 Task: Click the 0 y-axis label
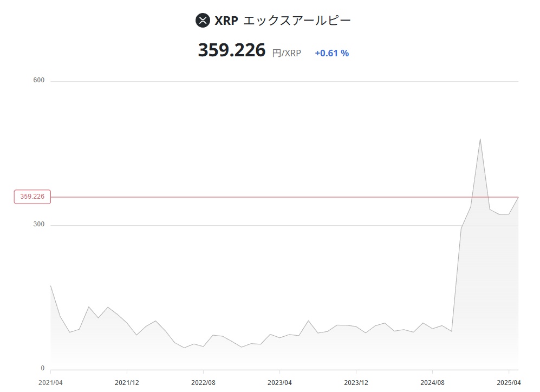[x=43, y=368]
